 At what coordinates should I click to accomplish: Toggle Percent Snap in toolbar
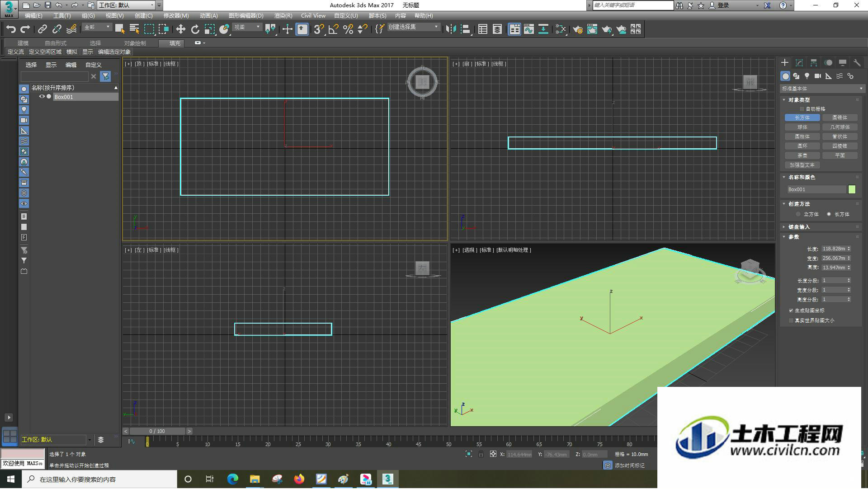click(348, 29)
